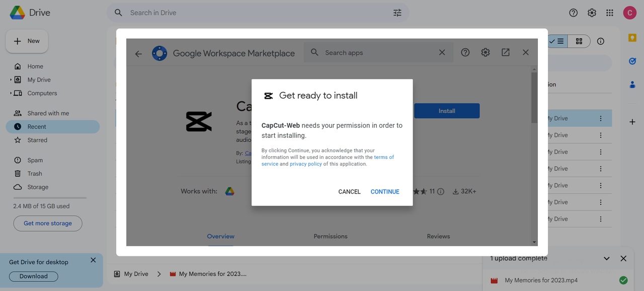Image resolution: width=644 pixels, height=291 pixels.
Task: Open Drive settings gear icon
Action: tap(592, 13)
